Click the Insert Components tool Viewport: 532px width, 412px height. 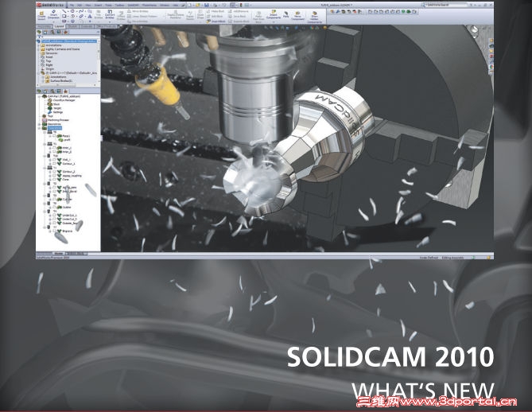tap(274, 15)
